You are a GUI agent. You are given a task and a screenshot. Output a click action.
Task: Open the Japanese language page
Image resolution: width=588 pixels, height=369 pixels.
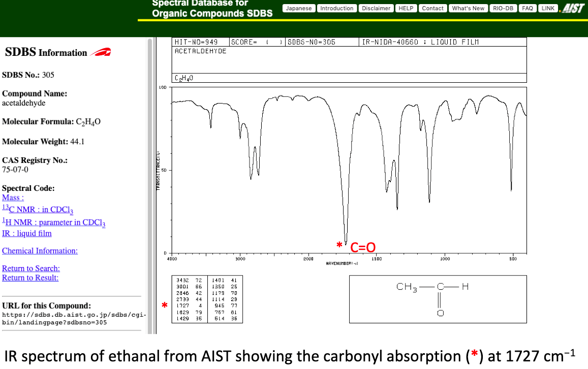(298, 9)
